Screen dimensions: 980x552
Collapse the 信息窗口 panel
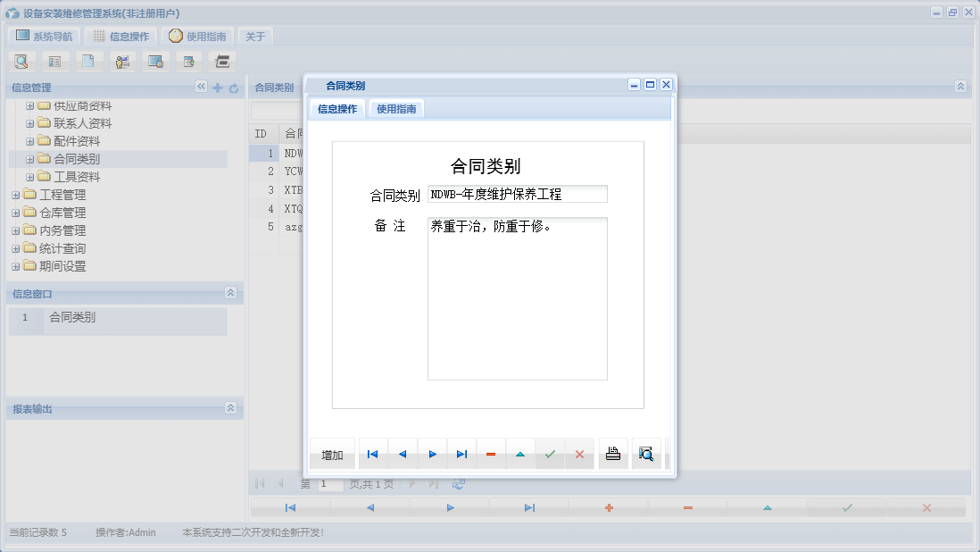click(230, 292)
